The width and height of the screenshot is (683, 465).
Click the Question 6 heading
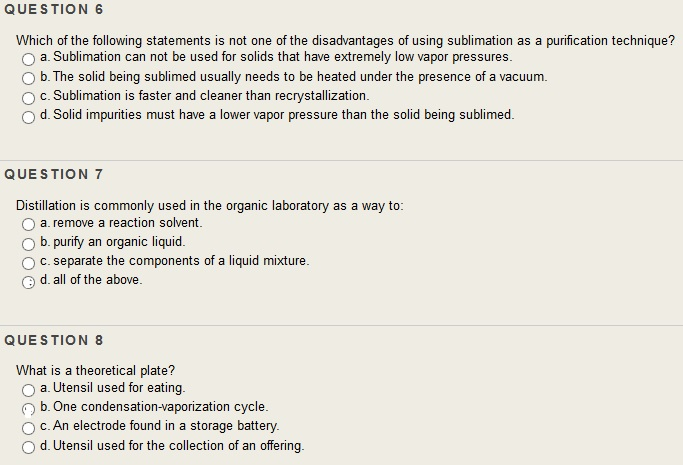pos(54,9)
